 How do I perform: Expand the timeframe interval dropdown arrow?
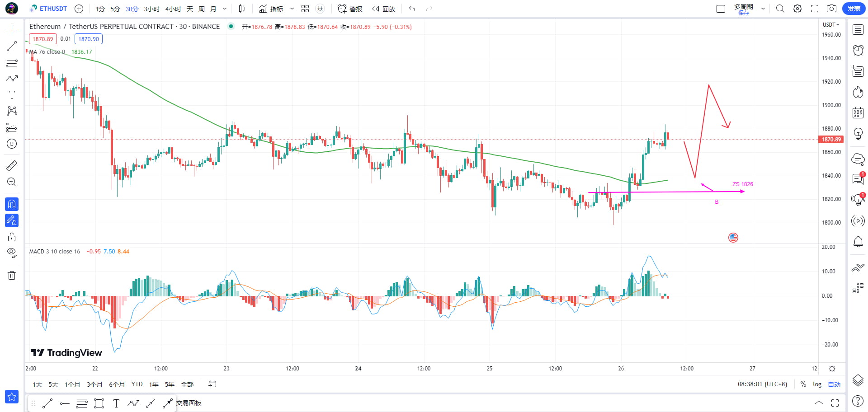point(225,9)
